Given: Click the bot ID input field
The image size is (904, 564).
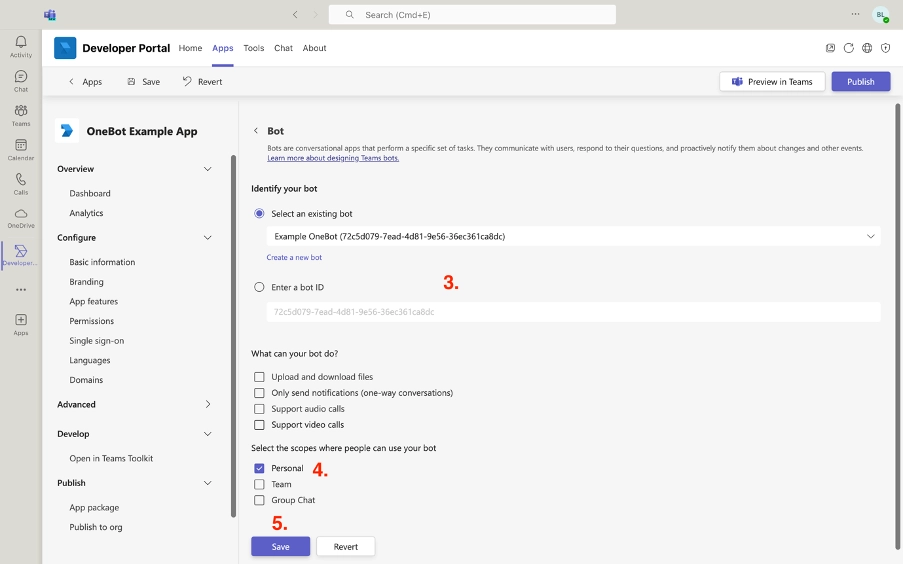Looking at the screenshot, I should [573, 312].
